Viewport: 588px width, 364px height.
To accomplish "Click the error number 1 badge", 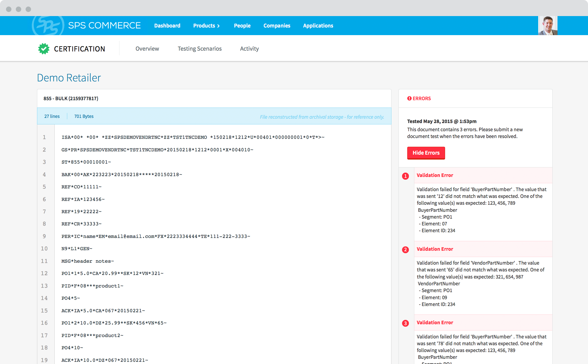I will click(405, 176).
